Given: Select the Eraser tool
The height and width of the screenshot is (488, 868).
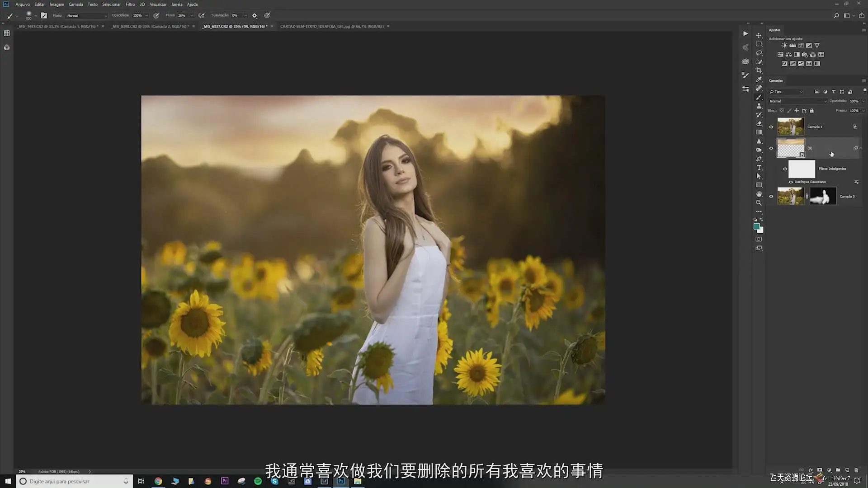Looking at the screenshot, I should (759, 123).
